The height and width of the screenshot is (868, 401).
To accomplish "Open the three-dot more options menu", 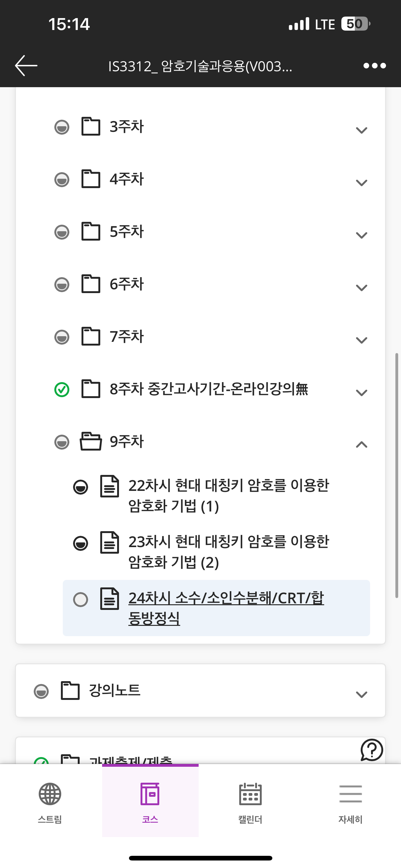I will tap(374, 66).
